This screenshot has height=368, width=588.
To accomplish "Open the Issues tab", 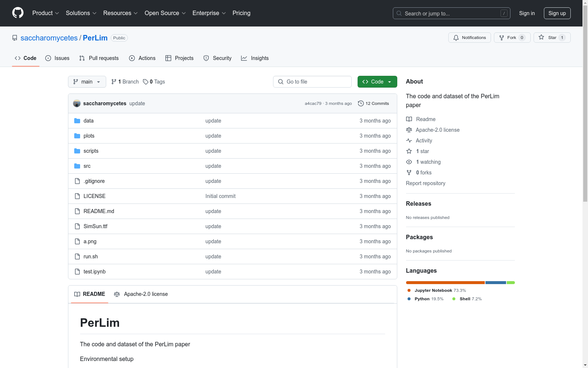I will (57, 58).
